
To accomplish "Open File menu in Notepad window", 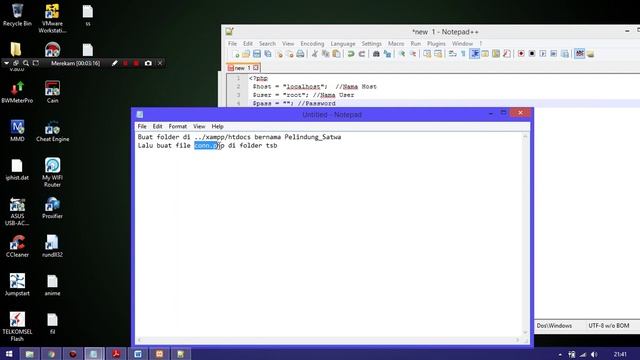I will (x=142, y=127).
